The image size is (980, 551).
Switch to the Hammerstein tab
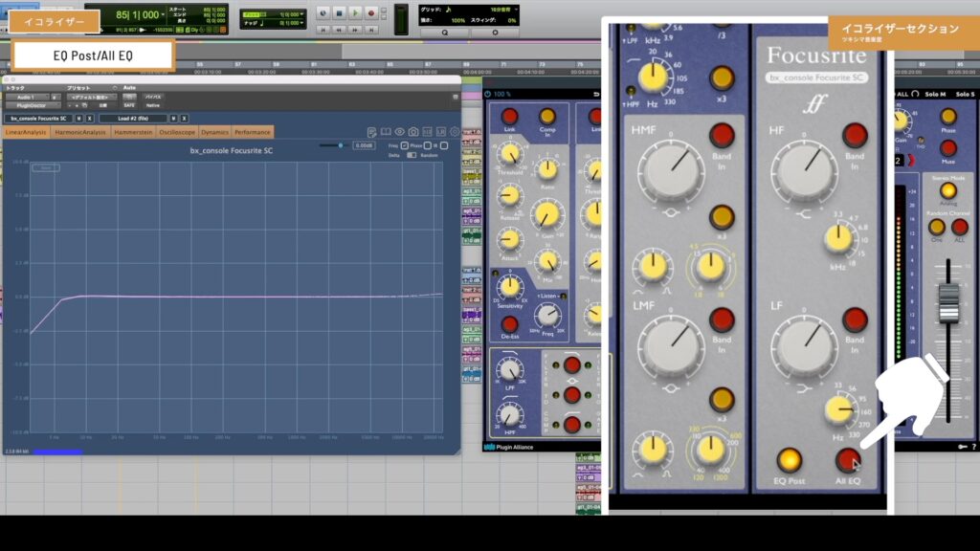click(133, 132)
